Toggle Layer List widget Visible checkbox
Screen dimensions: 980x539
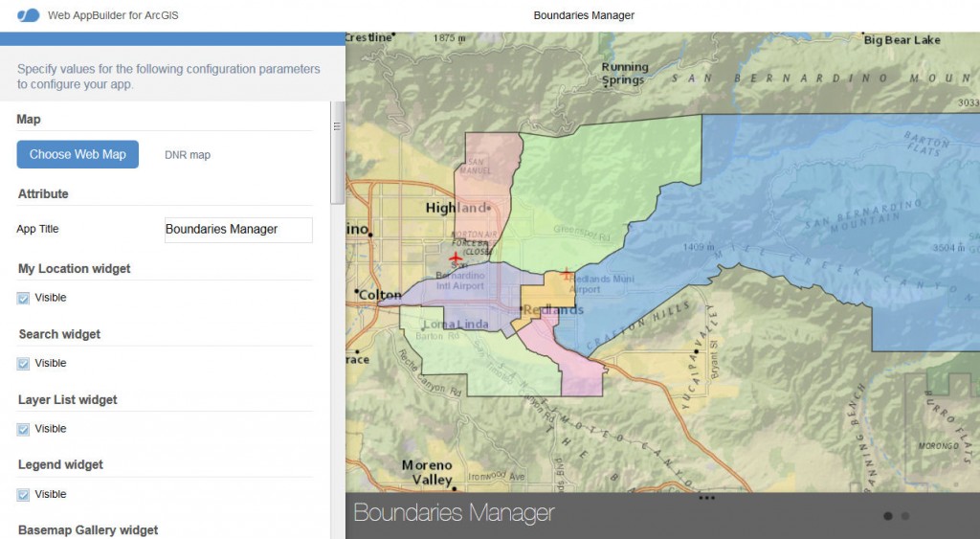(23, 430)
